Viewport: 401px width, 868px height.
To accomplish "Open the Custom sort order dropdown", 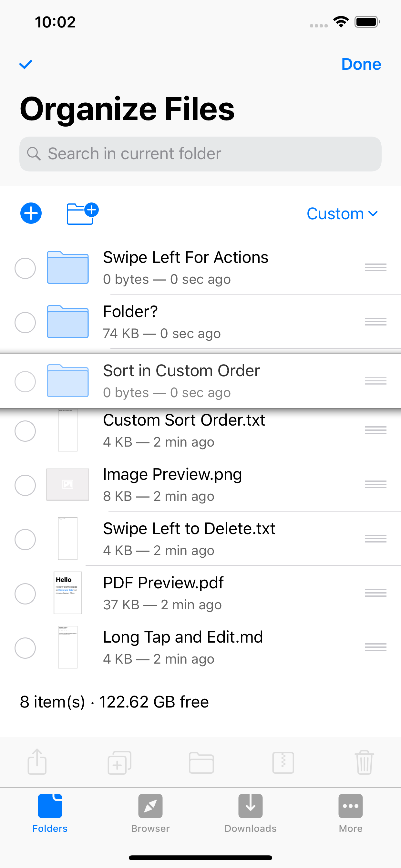I will (x=342, y=214).
